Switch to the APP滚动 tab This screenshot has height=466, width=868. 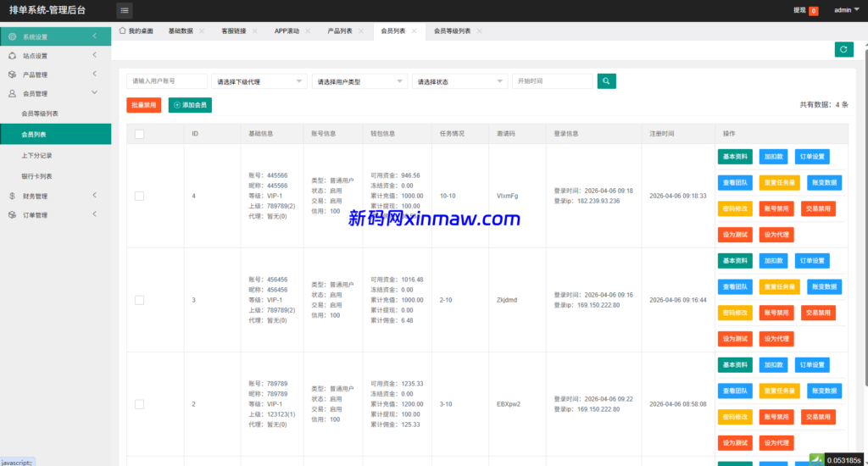[287, 31]
